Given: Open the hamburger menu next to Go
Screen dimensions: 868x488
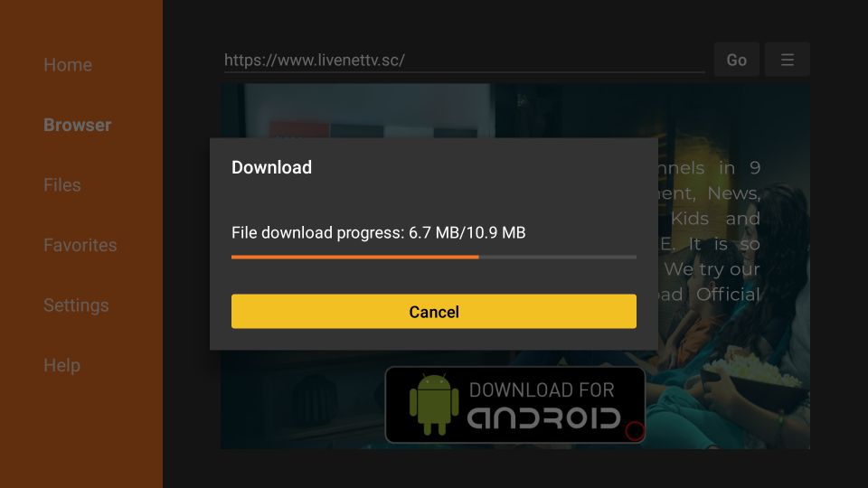Looking at the screenshot, I should (788, 60).
